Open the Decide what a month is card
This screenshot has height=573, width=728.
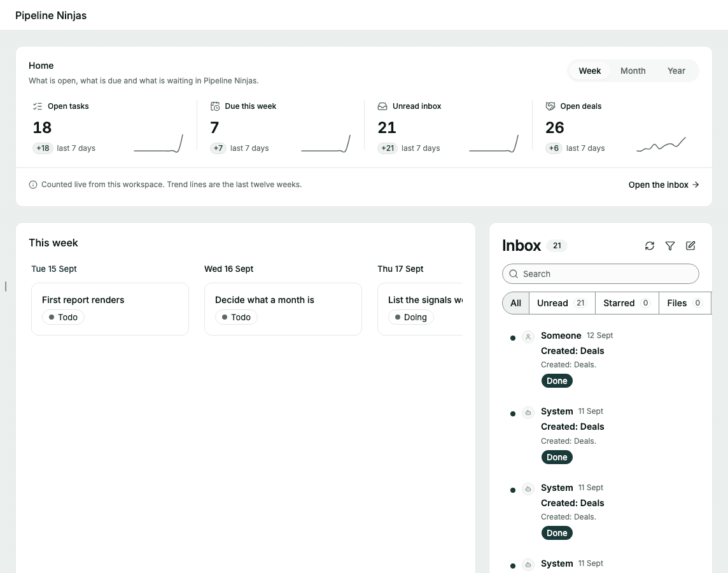point(283,309)
